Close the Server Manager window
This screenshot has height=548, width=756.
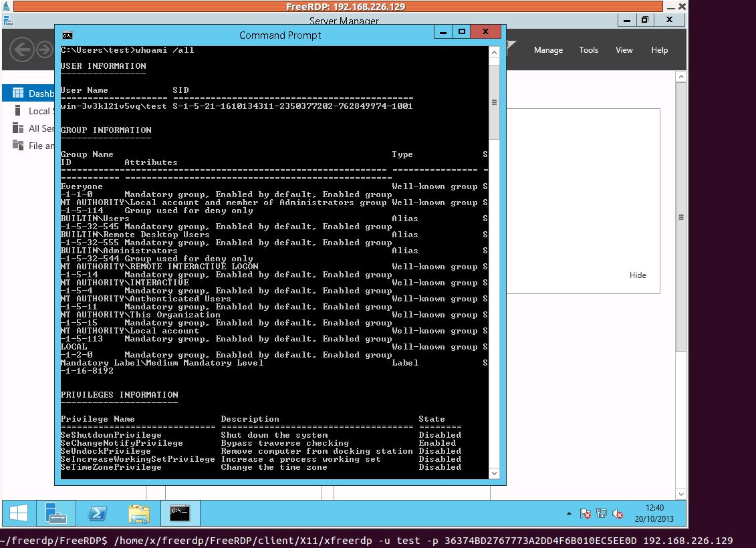[669, 20]
